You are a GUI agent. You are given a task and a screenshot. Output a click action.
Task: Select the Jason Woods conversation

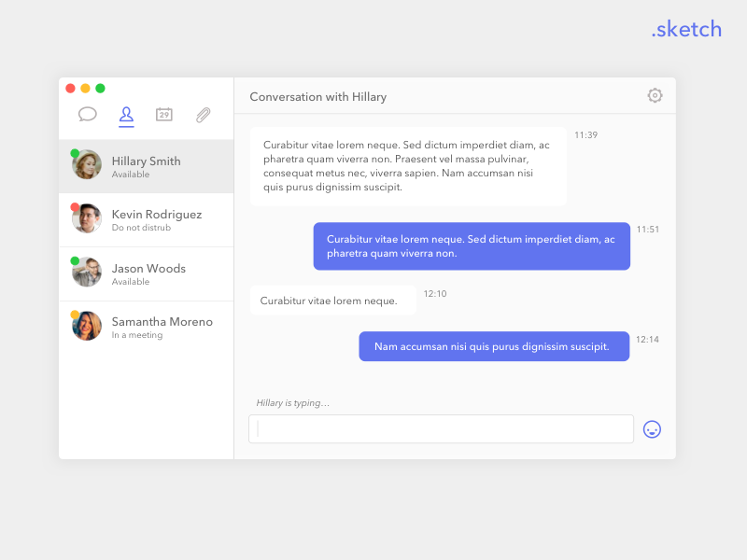(146, 273)
